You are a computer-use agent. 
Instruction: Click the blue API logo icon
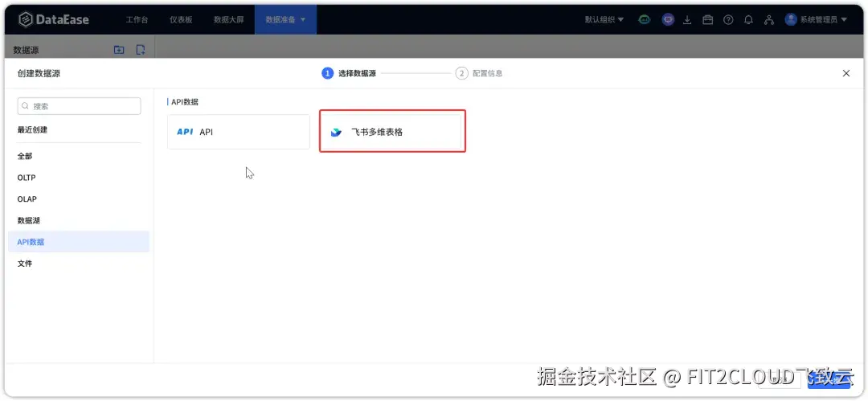pyautogui.click(x=185, y=132)
